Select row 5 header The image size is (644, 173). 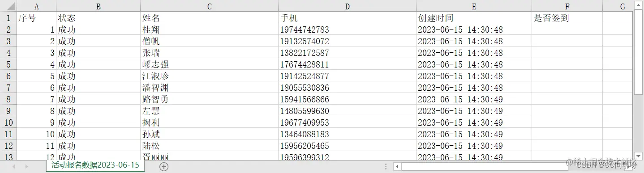point(9,64)
